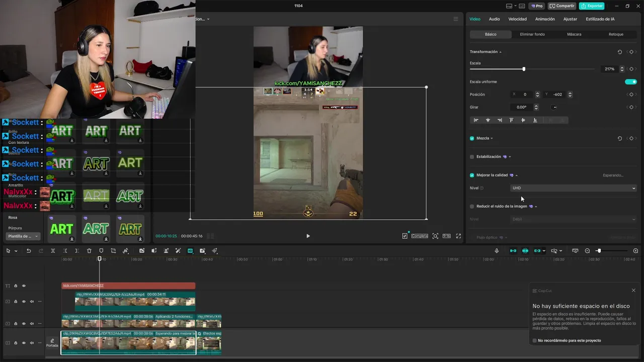Add keyframe for Escala
This screenshot has height=362, width=644.
tap(631, 69)
